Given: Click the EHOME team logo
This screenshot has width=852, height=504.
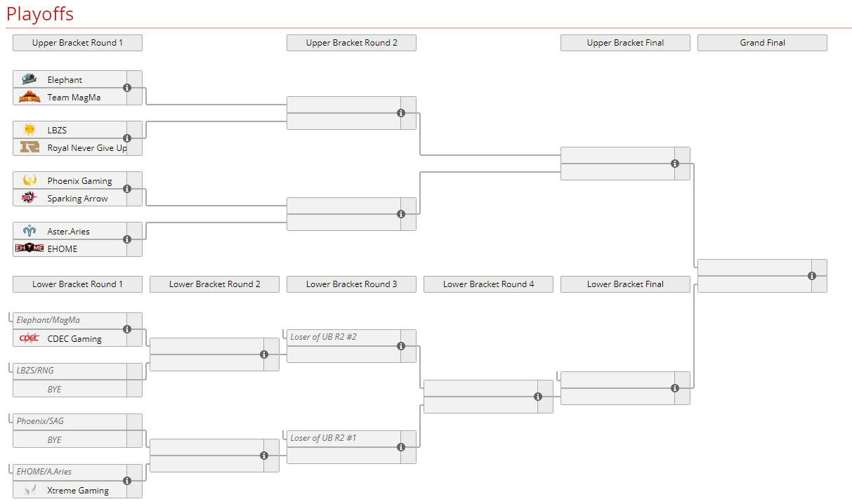Looking at the screenshot, I should point(30,248).
